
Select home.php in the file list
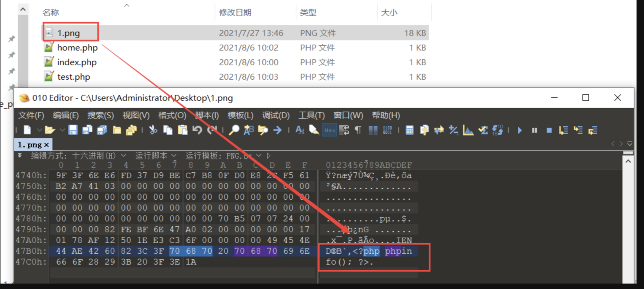pyautogui.click(x=77, y=48)
